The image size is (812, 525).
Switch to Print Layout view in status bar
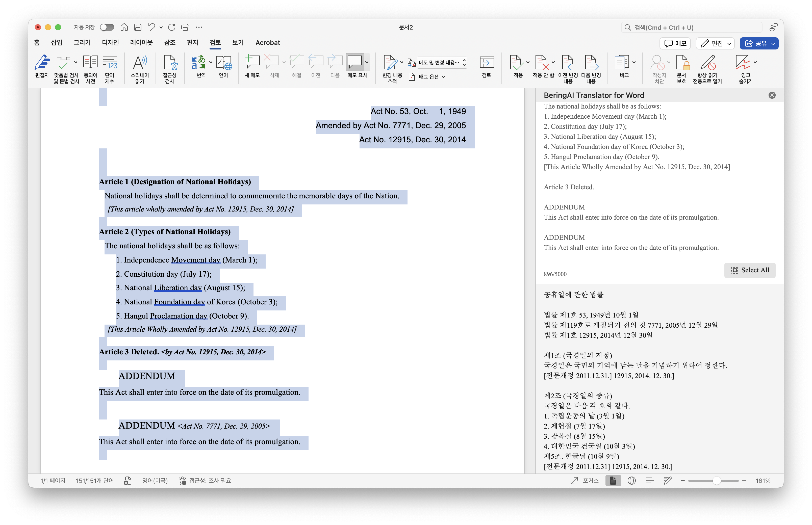click(x=613, y=480)
